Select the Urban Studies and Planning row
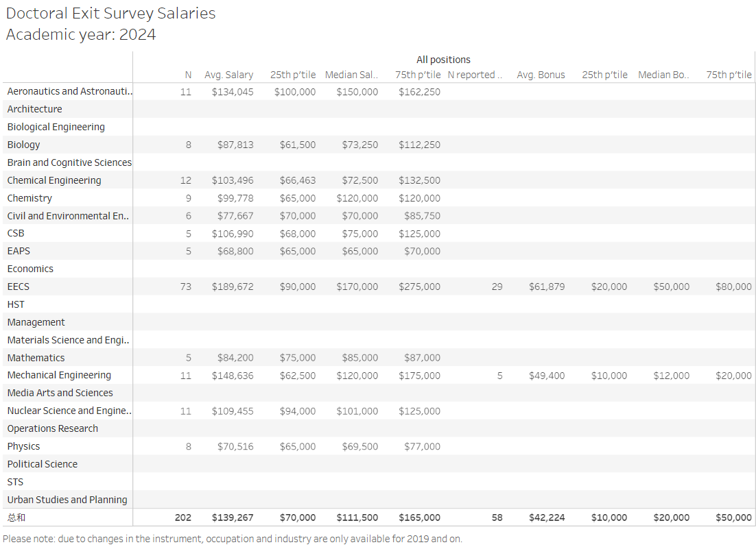The width and height of the screenshot is (756, 547). pos(67,500)
